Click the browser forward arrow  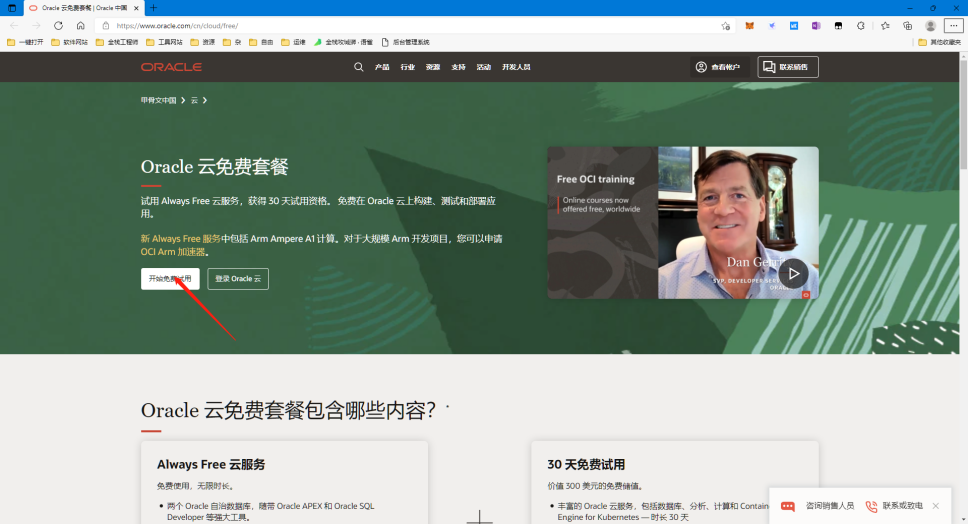(x=36, y=25)
